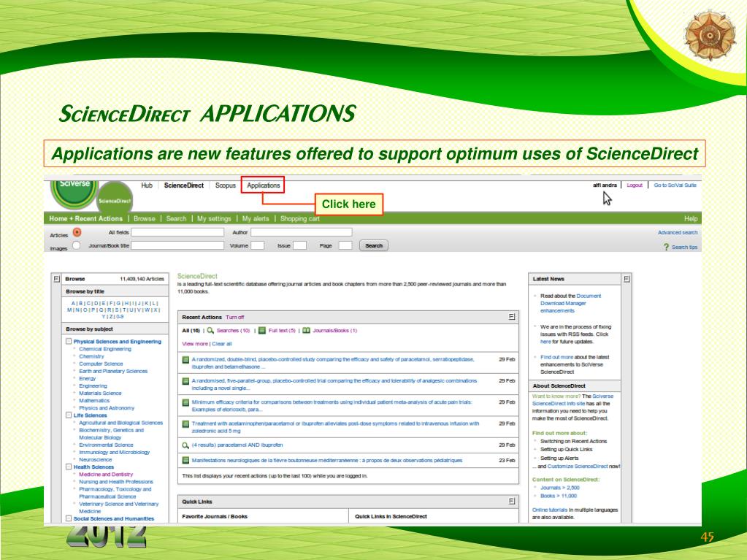This screenshot has width=747, height=560.
Task: Click Home + Recent Actions menu item
Action: tap(85, 218)
